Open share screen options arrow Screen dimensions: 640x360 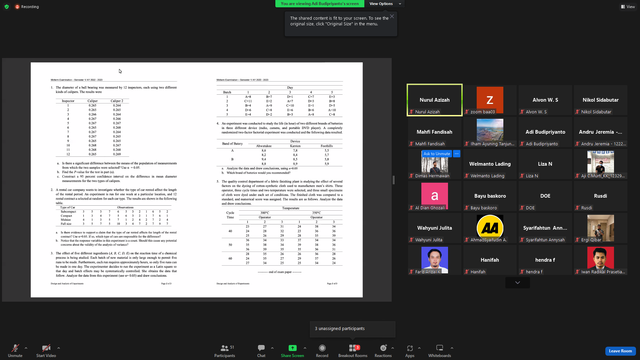pos(304,348)
